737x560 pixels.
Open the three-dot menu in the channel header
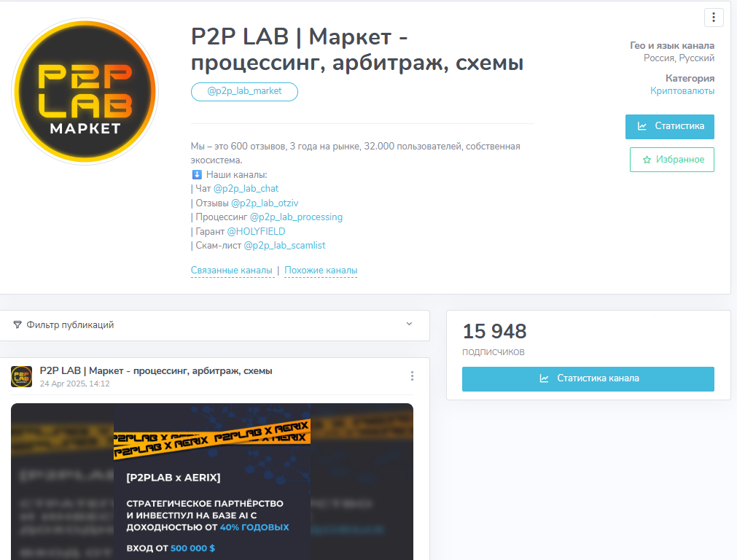coord(714,17)
